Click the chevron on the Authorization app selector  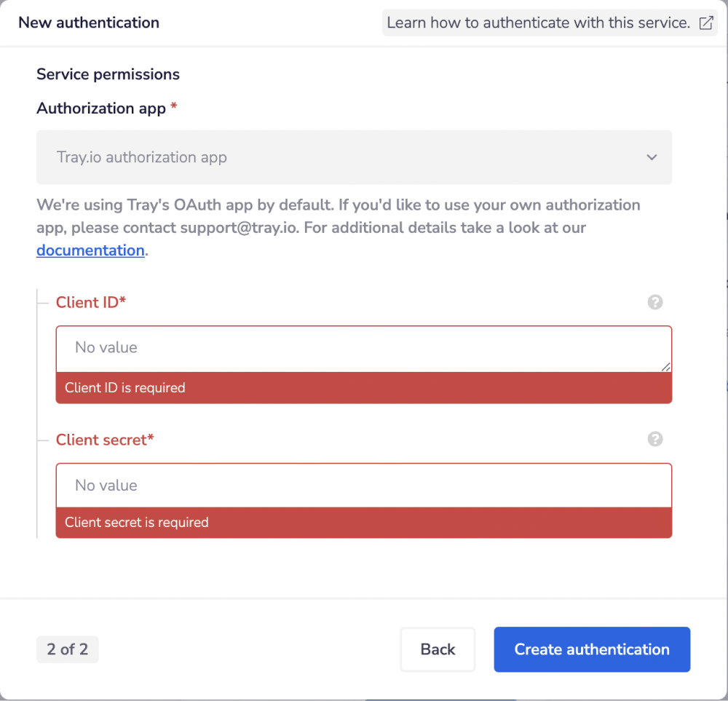point(650,157)
